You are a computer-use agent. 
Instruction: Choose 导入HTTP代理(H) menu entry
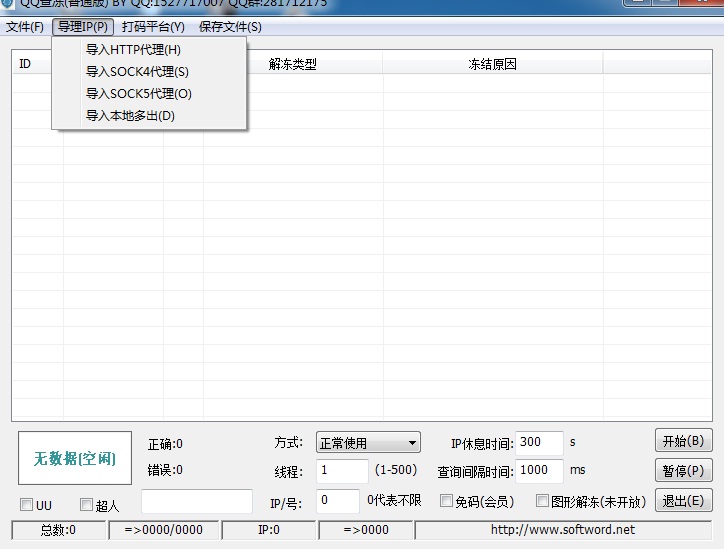coord(149,49)
